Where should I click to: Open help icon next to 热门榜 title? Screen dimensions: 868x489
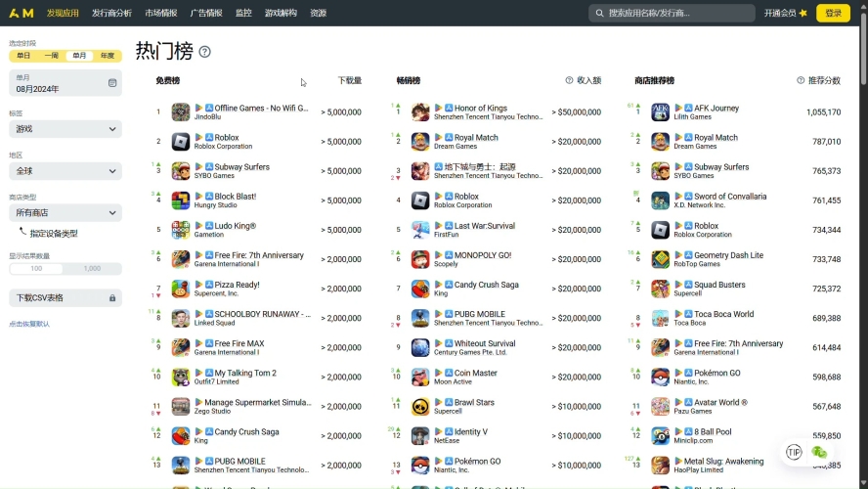pyautogui.click(x=205, y=52)
